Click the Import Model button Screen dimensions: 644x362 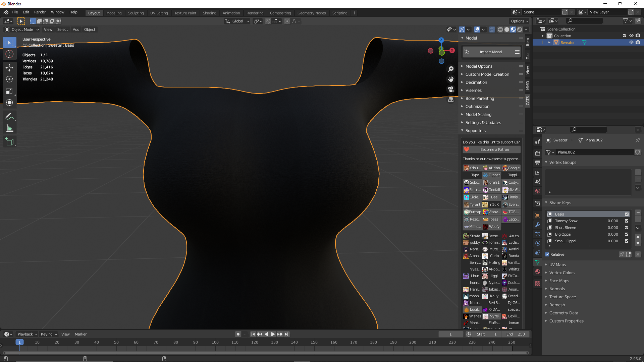click(x=488, y=52)
